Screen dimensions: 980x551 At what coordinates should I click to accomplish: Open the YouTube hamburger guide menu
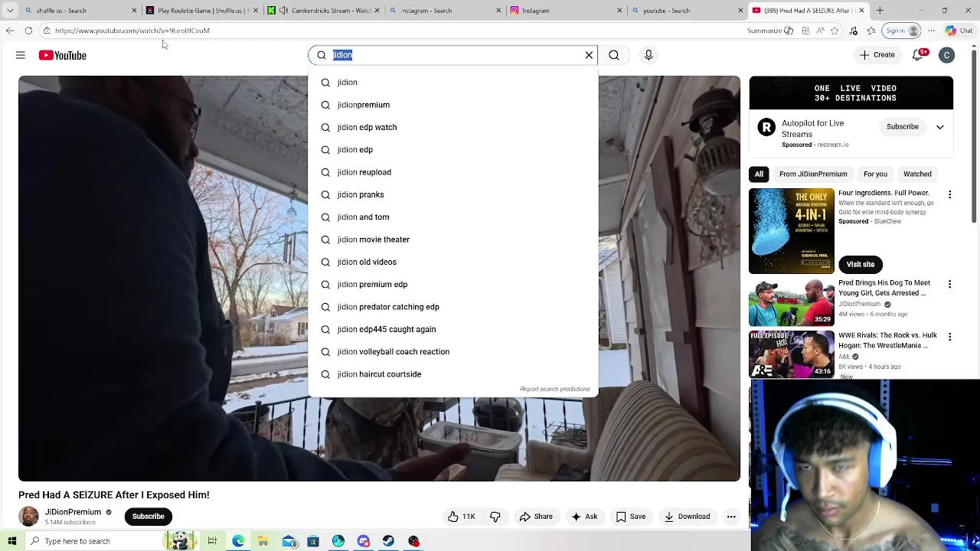pos(21,55)
